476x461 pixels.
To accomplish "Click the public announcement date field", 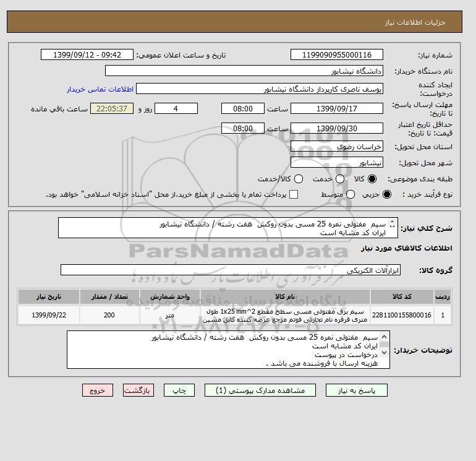I will (87, 54).
